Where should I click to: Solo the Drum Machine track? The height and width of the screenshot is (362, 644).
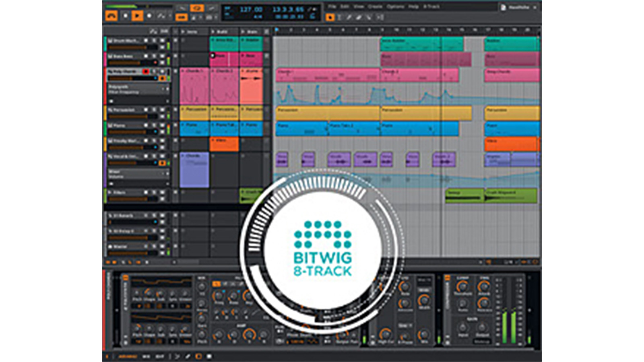154,41
